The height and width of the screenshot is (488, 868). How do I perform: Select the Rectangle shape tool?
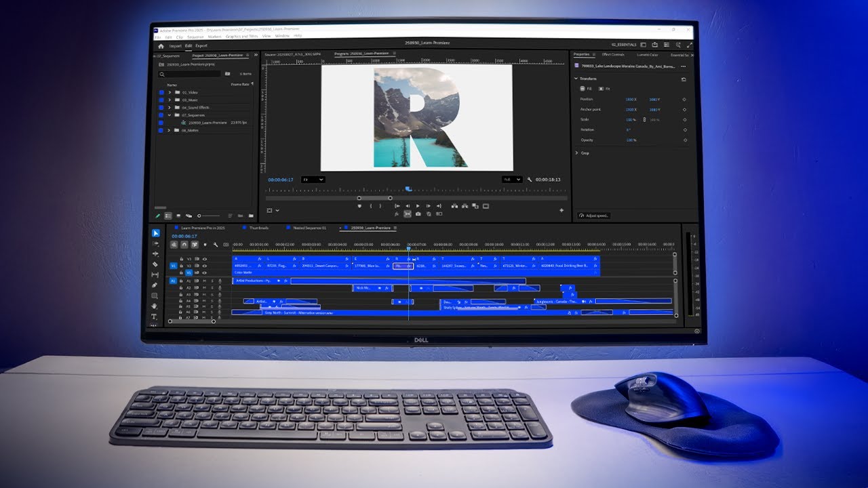[x=155, y=296]
